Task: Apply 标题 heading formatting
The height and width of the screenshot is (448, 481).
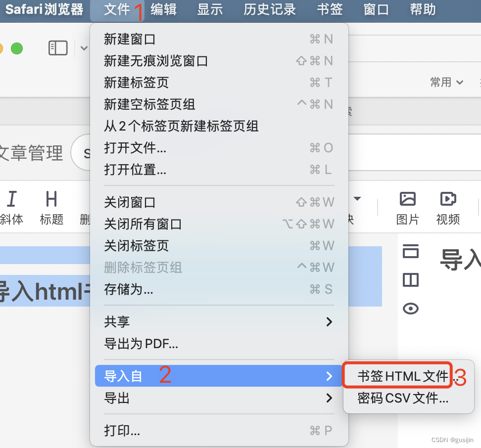Action: pyautogui.click(x=51, y=208)
